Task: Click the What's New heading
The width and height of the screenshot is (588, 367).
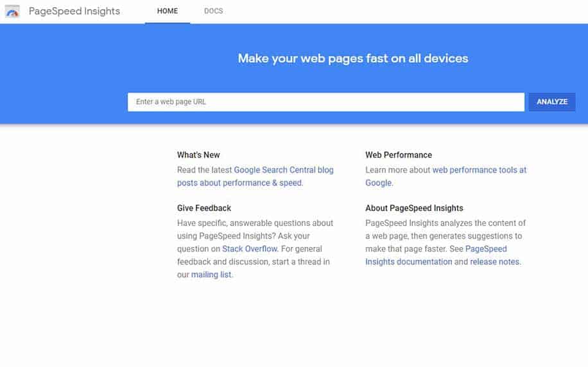Action: pyautogui.click(x=198, y=155)
